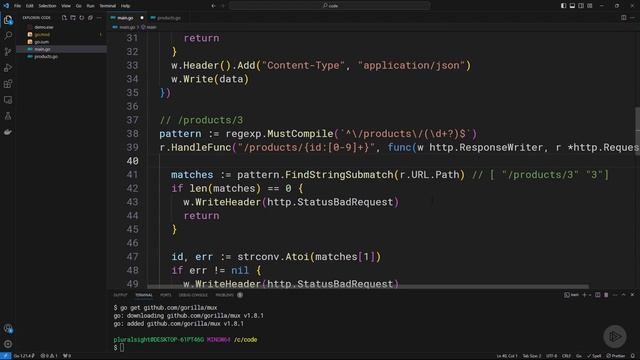Split the editor to the right
Image resolution: width=640 pixels, height=360 pixels.
click(x=624, y=18)
